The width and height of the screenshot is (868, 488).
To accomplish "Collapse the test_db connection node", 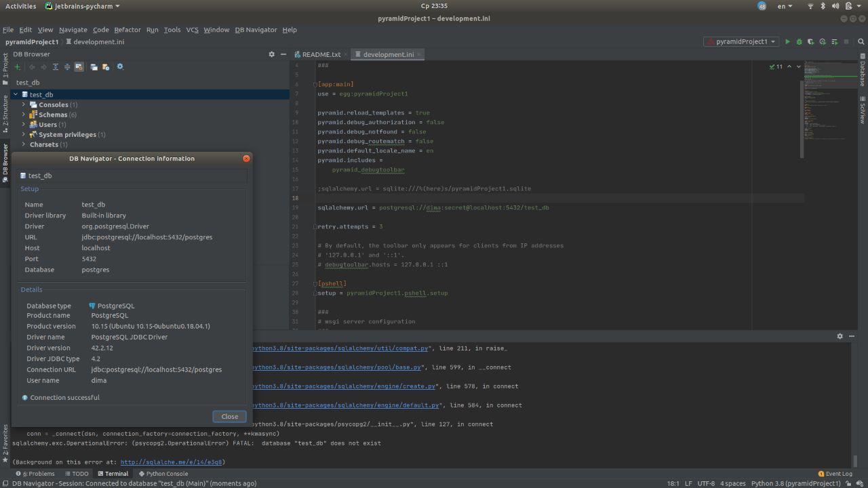I will pos(16,95).
